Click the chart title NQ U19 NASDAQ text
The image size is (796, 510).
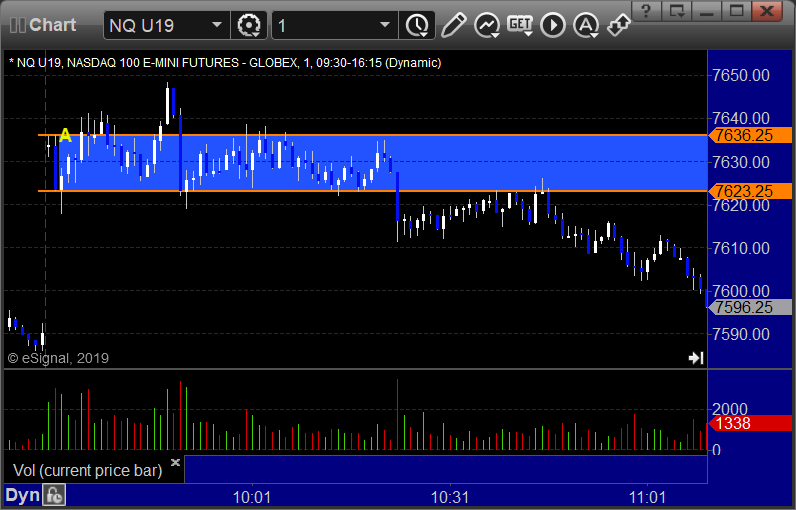225,63
